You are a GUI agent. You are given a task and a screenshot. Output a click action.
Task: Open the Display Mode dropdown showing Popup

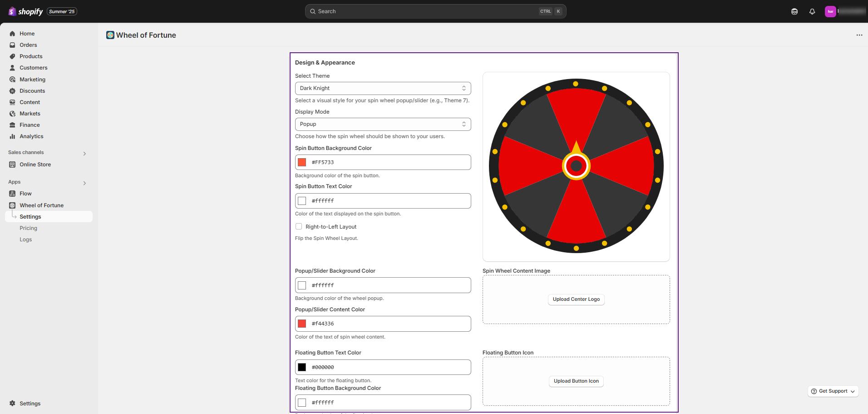click(383, 124)
